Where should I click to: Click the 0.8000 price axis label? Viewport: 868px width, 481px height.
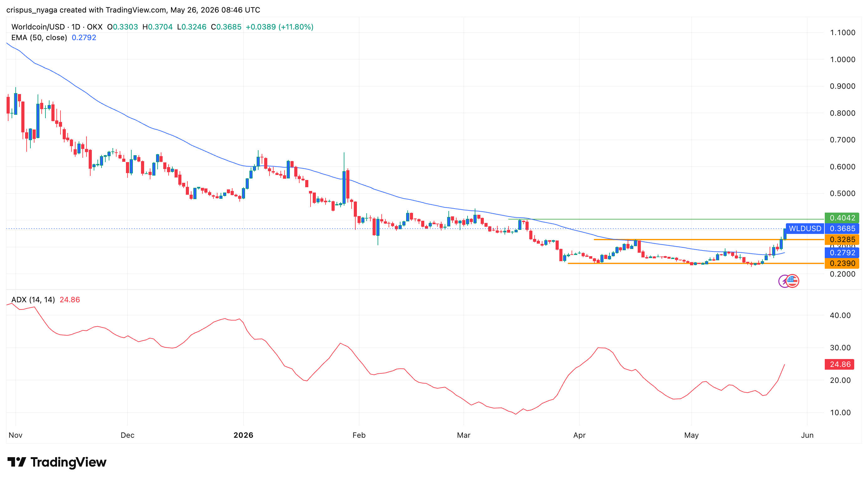(x=842, y=113)
